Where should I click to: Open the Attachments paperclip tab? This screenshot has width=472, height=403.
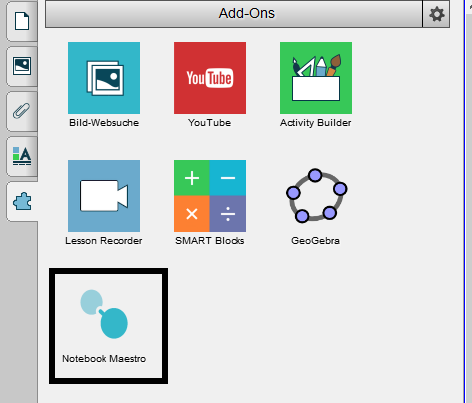pyautogui.click(x=22, y=111)
